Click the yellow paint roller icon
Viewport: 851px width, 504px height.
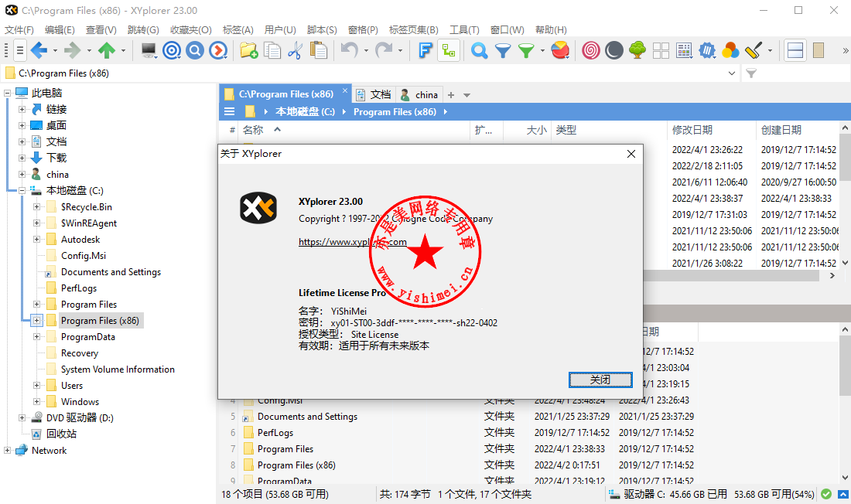click(754, 51)
